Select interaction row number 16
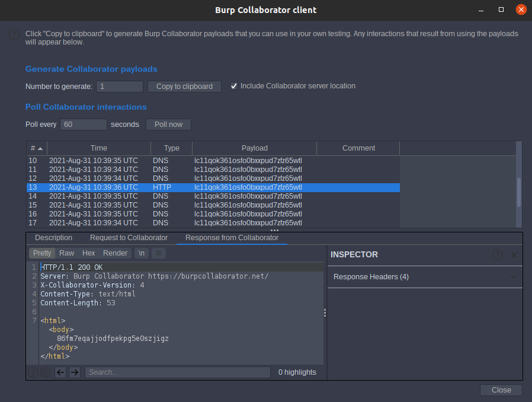The image size is (532, 402). point(213,214)
